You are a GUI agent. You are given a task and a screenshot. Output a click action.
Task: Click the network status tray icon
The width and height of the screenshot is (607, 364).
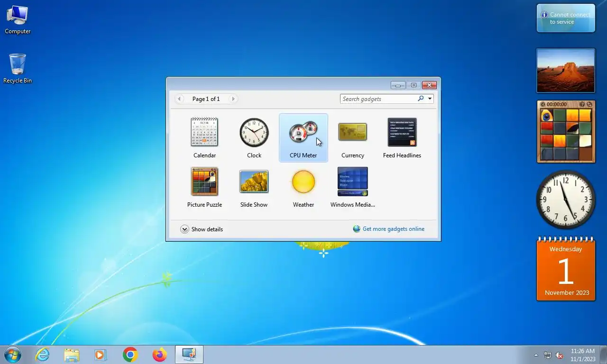coord(548,355)
